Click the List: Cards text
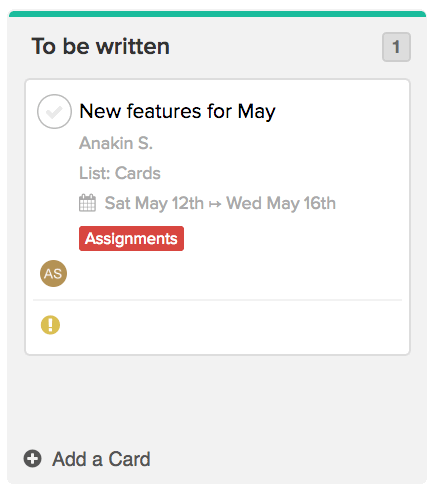The height and width of the screenshot is (489, 435). (120, 173)
